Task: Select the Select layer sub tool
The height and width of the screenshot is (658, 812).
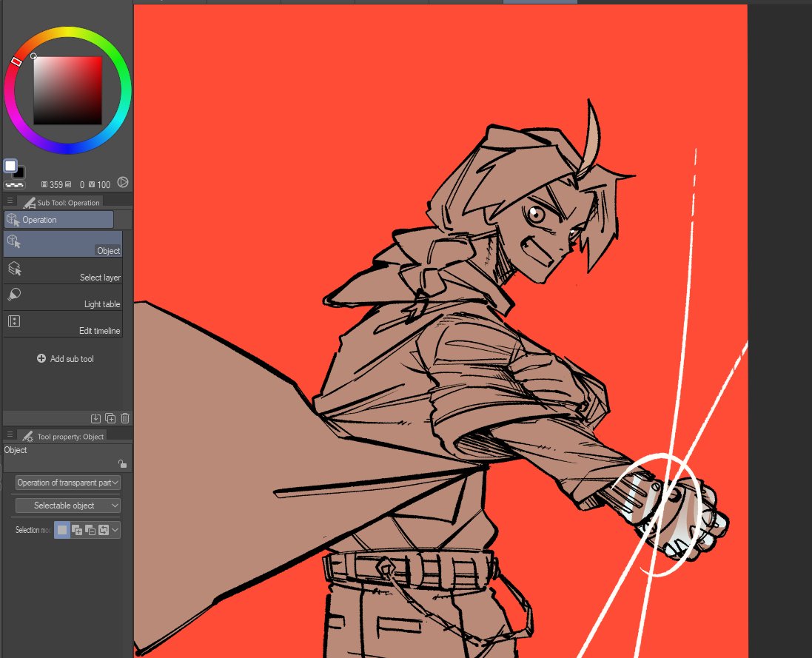Action: click(x=63, y=271)
